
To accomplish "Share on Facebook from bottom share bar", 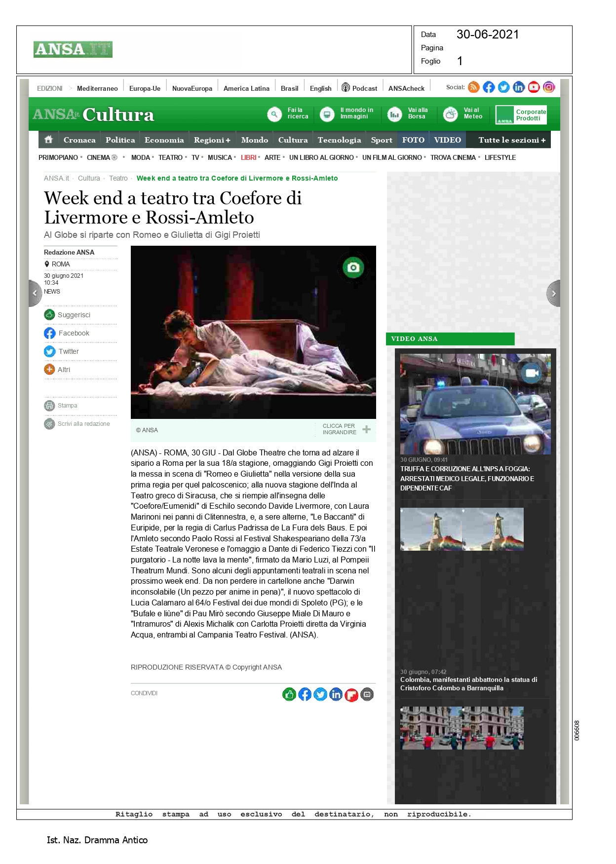I will point(305,695).
